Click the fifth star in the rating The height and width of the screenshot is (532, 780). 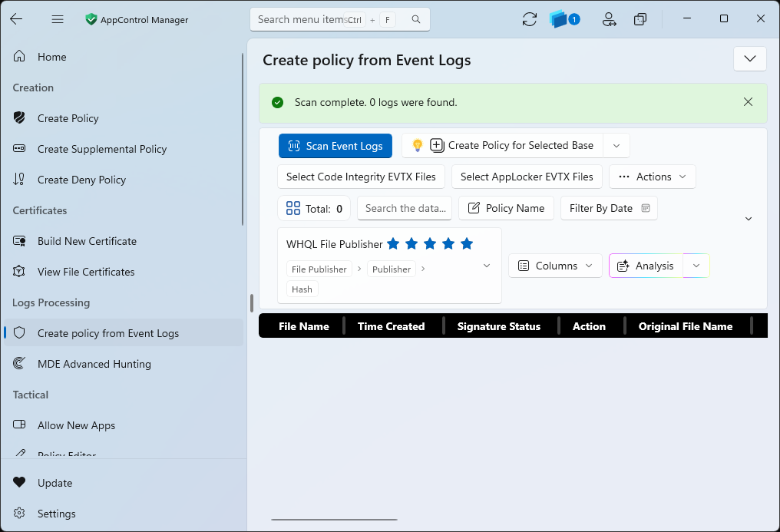[467, 243]
